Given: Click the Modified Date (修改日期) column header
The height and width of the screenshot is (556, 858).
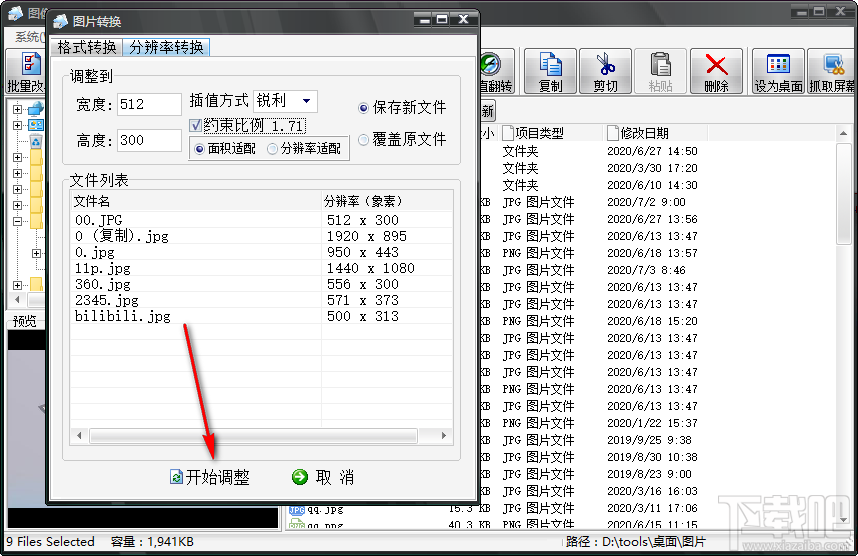Looking at the screenshot, I should 656,133.
